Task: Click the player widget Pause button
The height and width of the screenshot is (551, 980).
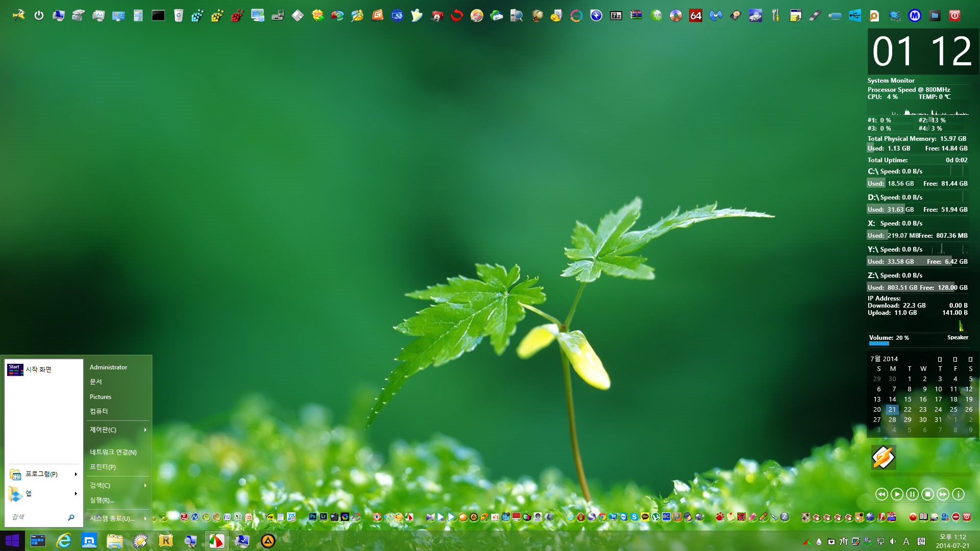Action: click(x=912, y=494)
